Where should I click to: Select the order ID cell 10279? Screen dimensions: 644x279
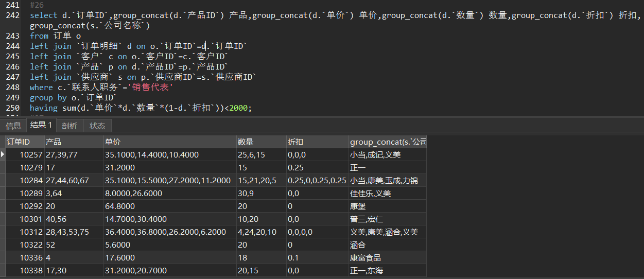click(30, 168)
